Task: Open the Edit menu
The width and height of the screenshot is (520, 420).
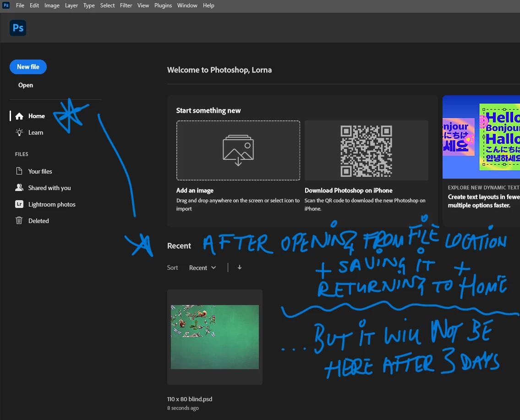Action: point(34,5)
